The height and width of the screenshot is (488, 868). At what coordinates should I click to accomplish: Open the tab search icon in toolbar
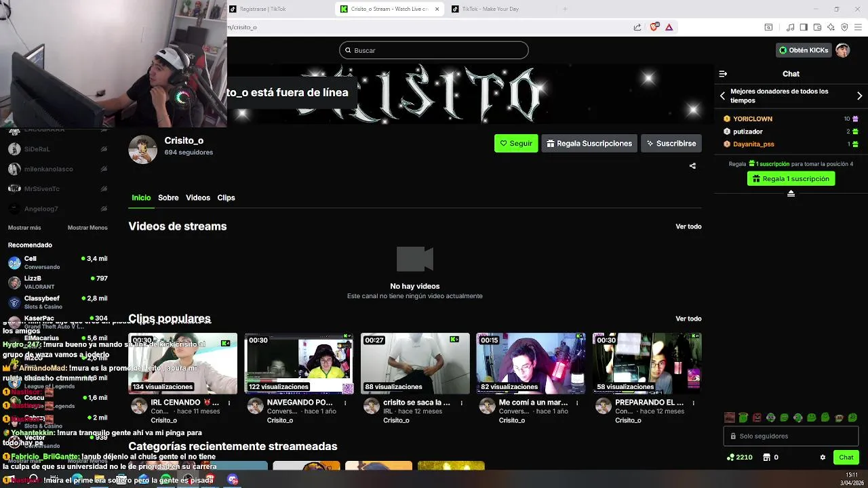[x=768, y=27]
